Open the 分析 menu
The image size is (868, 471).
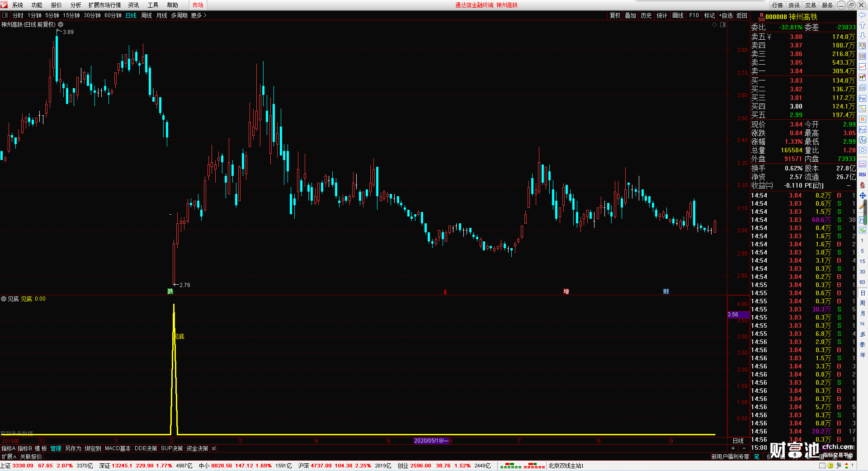coord(75,5)
